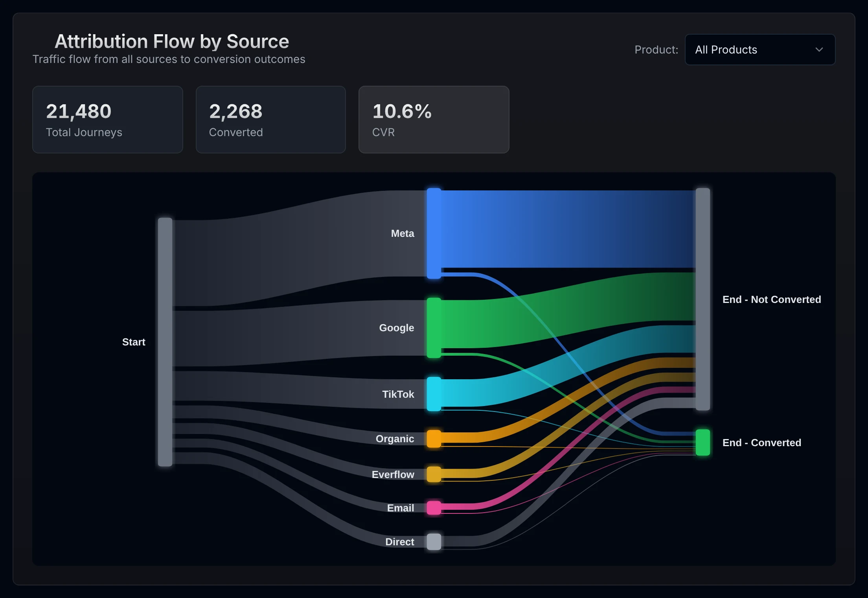This screenshot has height=598, width=868.
Task: Click the Traffic flow subtitle text
Action: pyautogui.click(x=169, y=59)
